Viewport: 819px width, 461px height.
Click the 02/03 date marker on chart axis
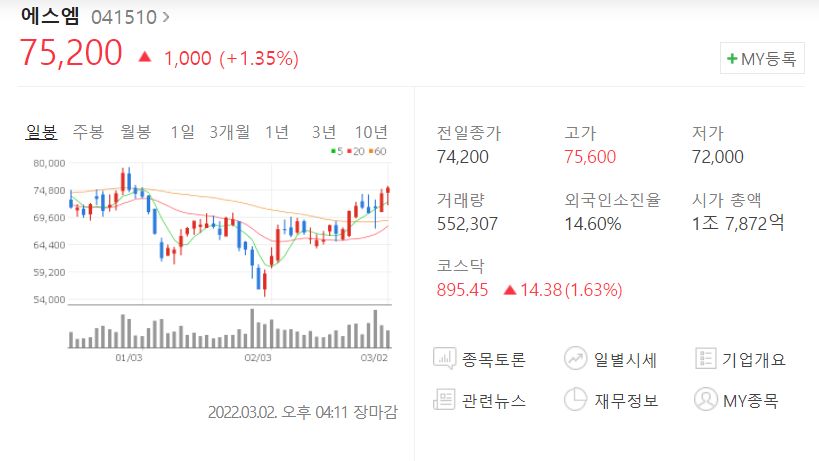[x=258, y=358]
